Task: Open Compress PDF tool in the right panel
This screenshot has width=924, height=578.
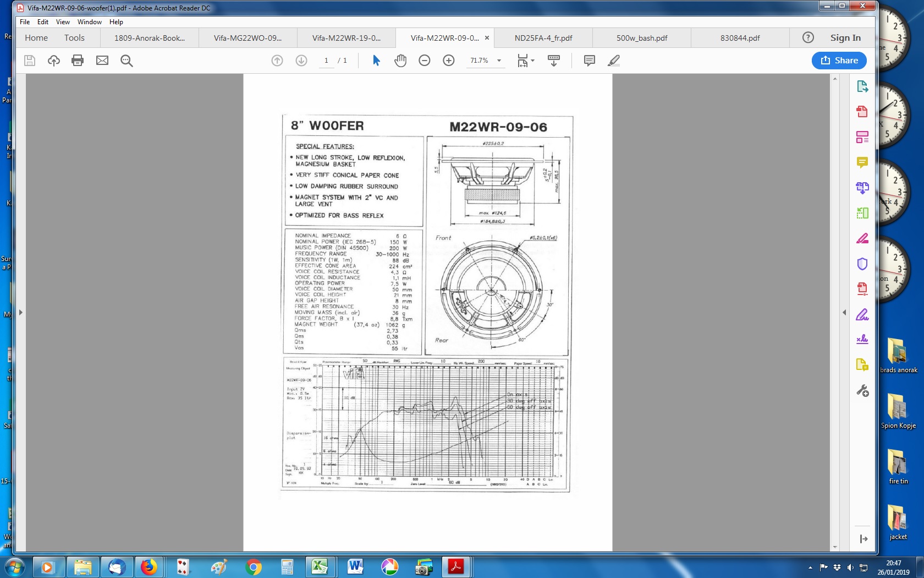Action: point(862,289)
